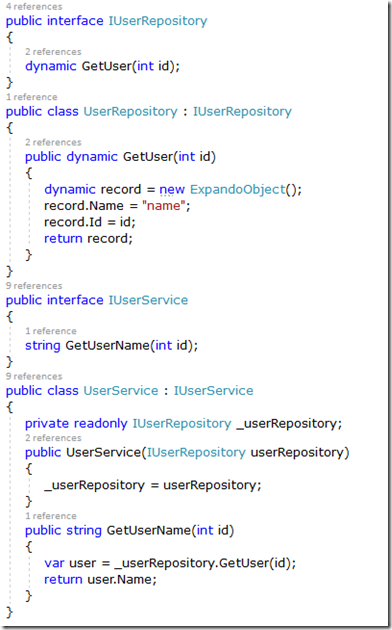This screenshot has height=630, width=392.
Task: Click the readonly keyword
Action: tap(101, 423)
